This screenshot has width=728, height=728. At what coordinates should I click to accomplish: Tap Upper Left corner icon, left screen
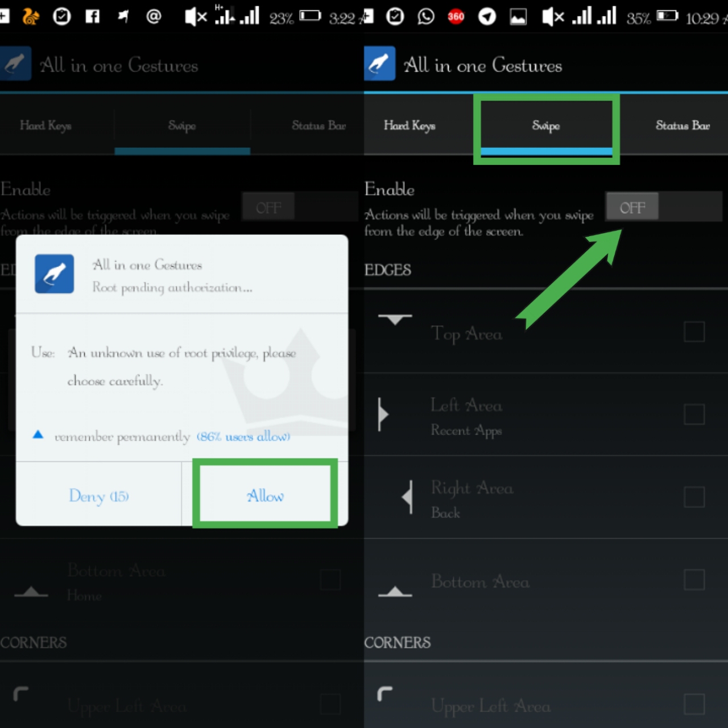pyautogui.click(x=21, y=693)
